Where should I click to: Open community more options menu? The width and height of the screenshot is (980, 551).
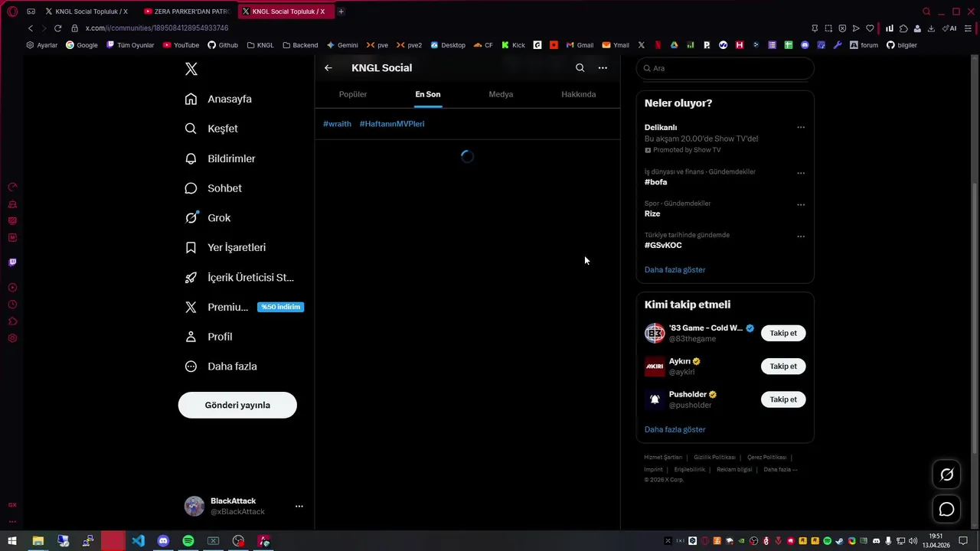603,68
